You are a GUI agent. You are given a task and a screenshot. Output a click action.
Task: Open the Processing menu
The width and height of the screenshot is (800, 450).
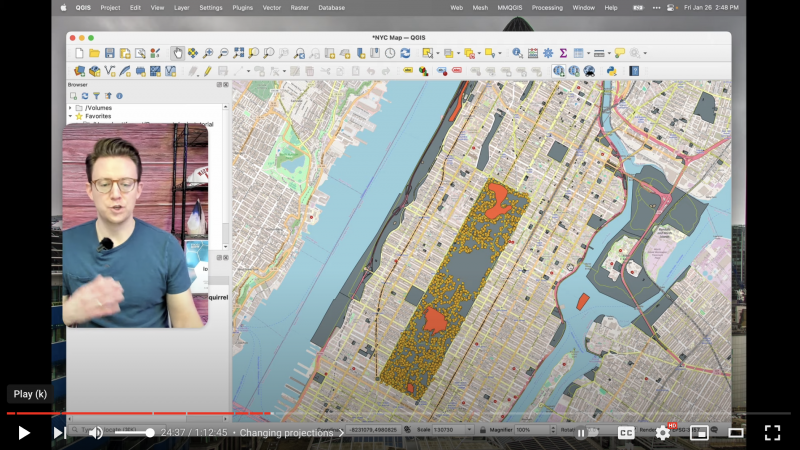click(x=547, y=8)
